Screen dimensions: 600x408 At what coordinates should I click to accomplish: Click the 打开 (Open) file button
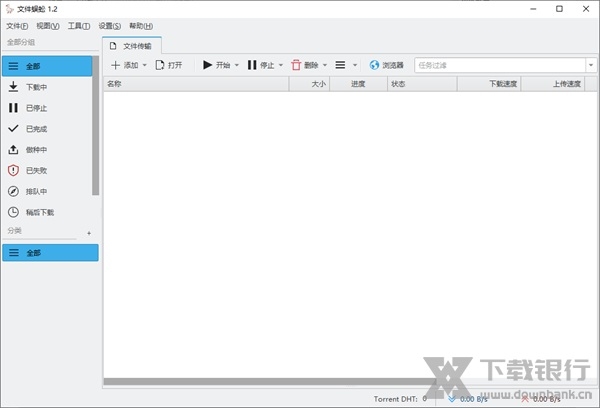(168, 65)
